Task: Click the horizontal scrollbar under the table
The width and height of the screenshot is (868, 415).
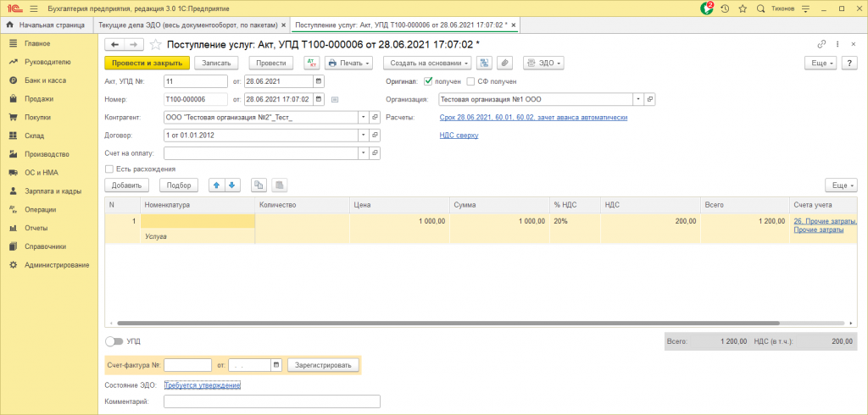Action: point(448,323)
